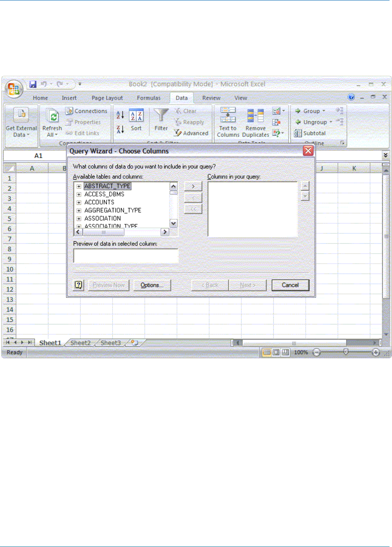Open the Sort dialog icon
The image size is (392, 547).
136,116
